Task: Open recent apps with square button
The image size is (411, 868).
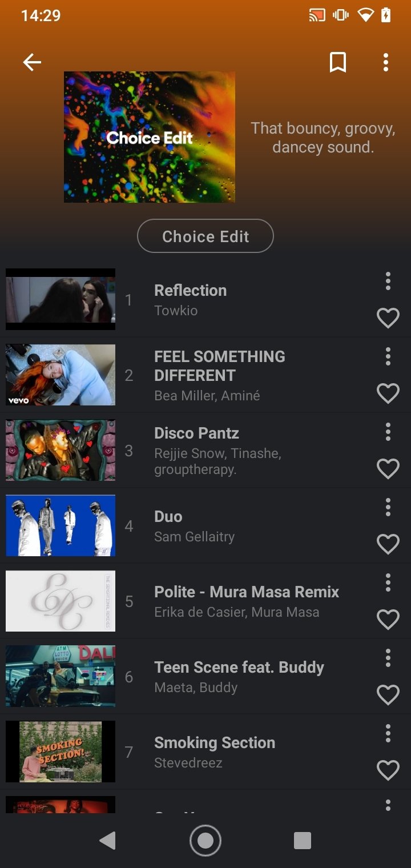Action: coord(302,841)
